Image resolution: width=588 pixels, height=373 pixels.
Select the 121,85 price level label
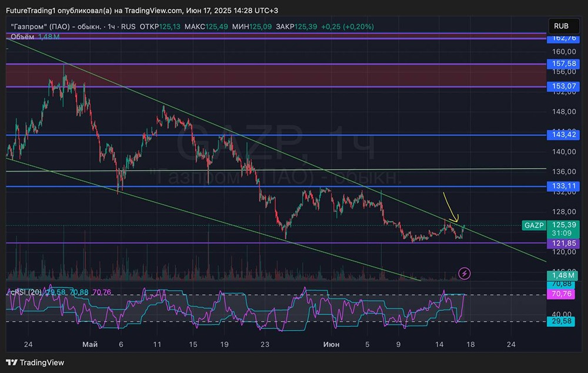click(x=564, y=243)
